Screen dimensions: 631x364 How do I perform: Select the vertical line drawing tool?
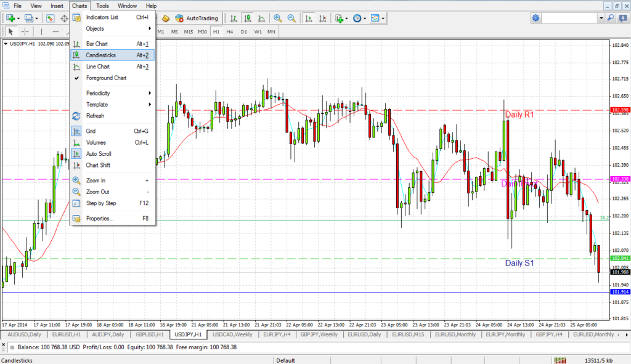tap(41, 31)
